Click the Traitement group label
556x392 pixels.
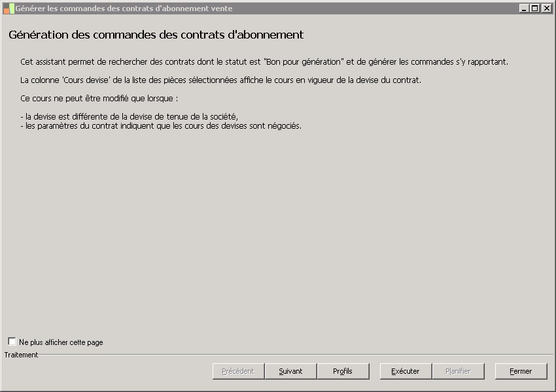(22, 355)
